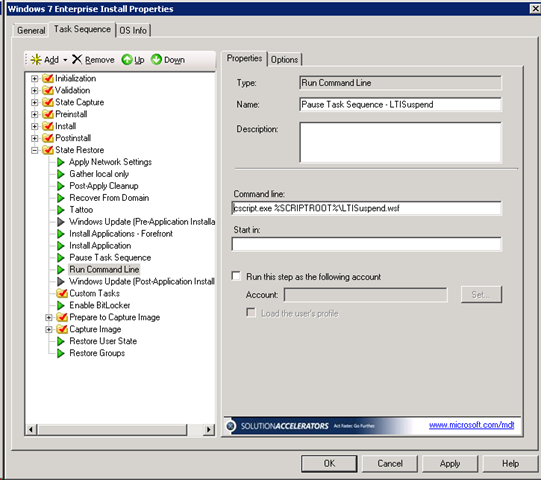Enable Run this step as following account

(x=236, y=276)
